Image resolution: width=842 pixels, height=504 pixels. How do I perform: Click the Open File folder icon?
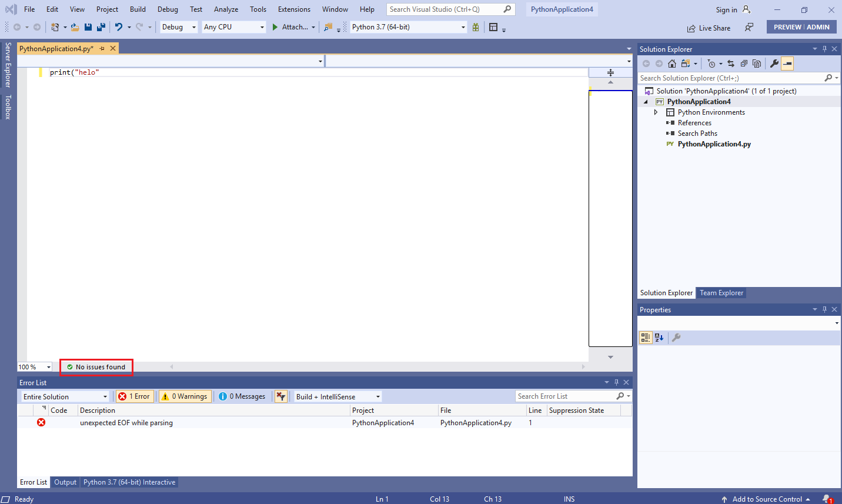[x=75, y=27]
